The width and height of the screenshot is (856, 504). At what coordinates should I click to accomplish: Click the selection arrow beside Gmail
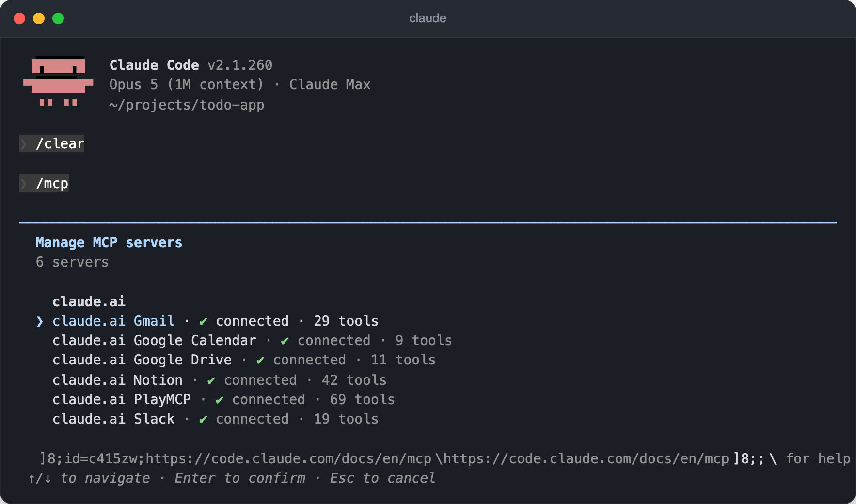pos(40,322)
